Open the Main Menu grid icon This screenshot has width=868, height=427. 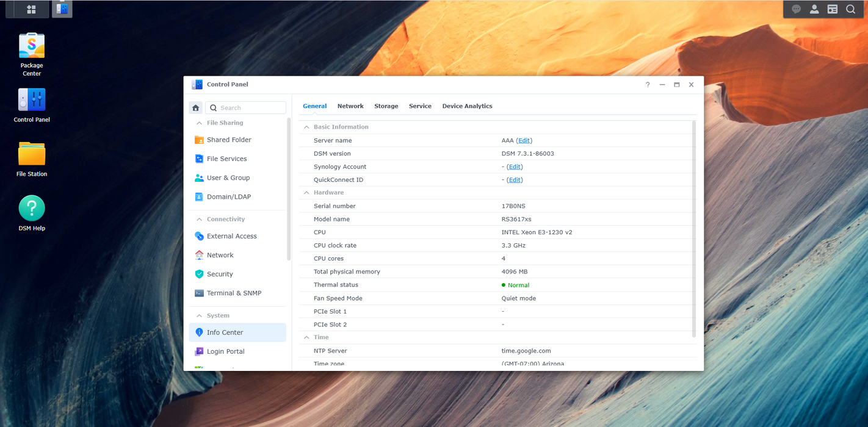31,9
